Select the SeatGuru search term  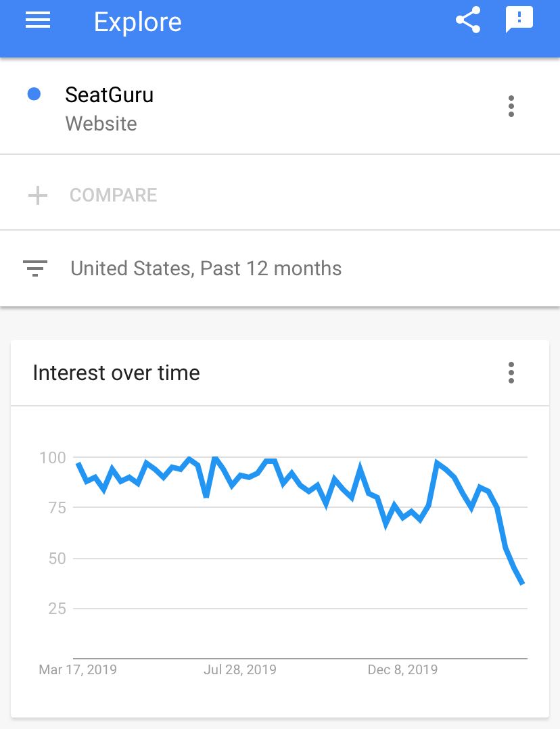click(x=109, y=95)
